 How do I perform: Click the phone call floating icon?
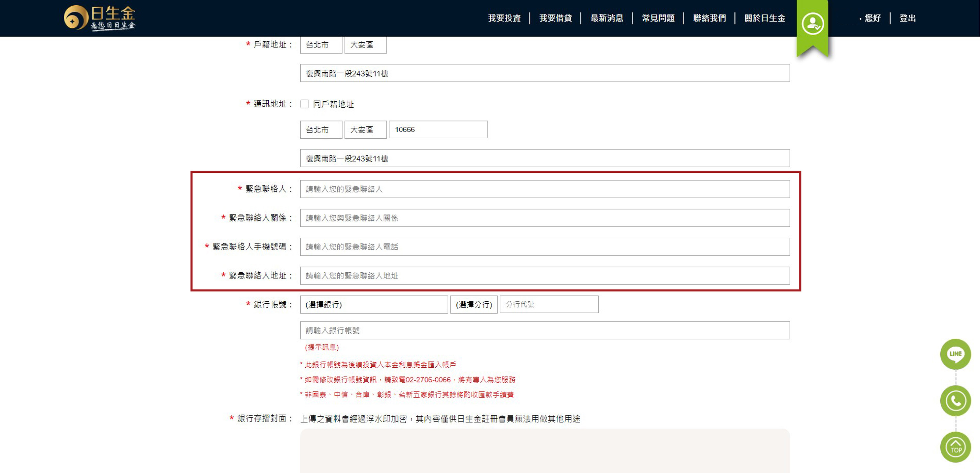click(x=955, y=400)
